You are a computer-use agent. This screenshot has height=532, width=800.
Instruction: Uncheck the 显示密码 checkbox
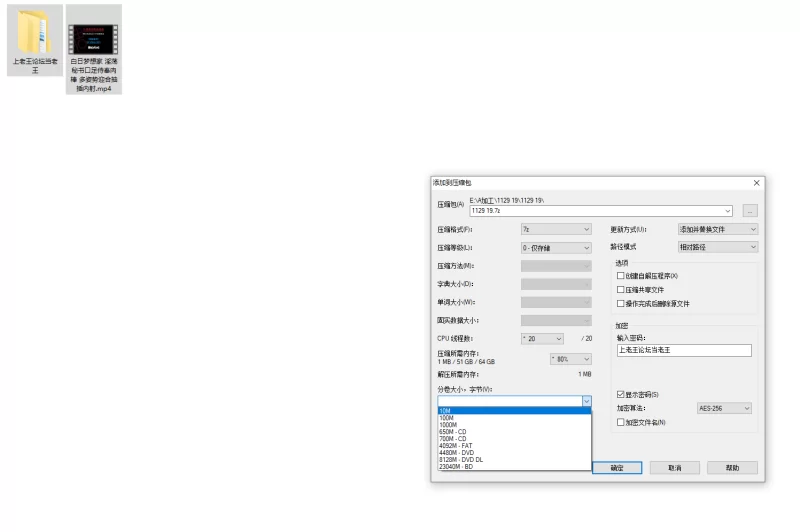620,394
